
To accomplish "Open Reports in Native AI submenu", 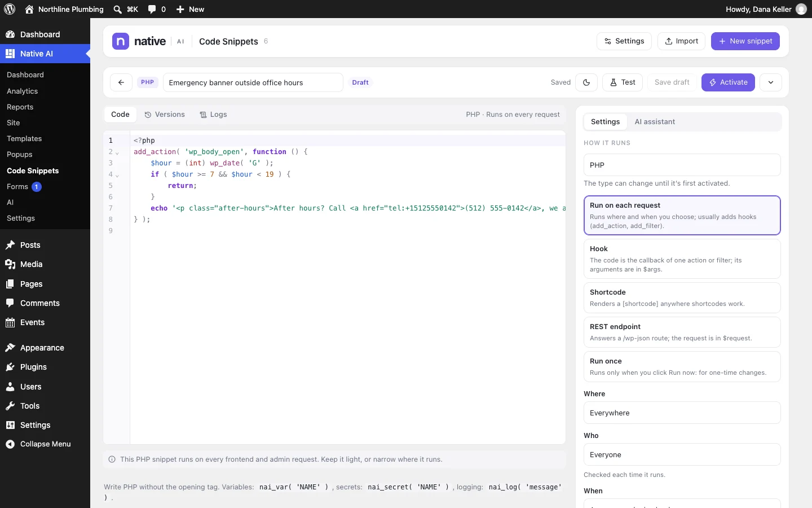I will pyautogui.click(x=20, y=107).
